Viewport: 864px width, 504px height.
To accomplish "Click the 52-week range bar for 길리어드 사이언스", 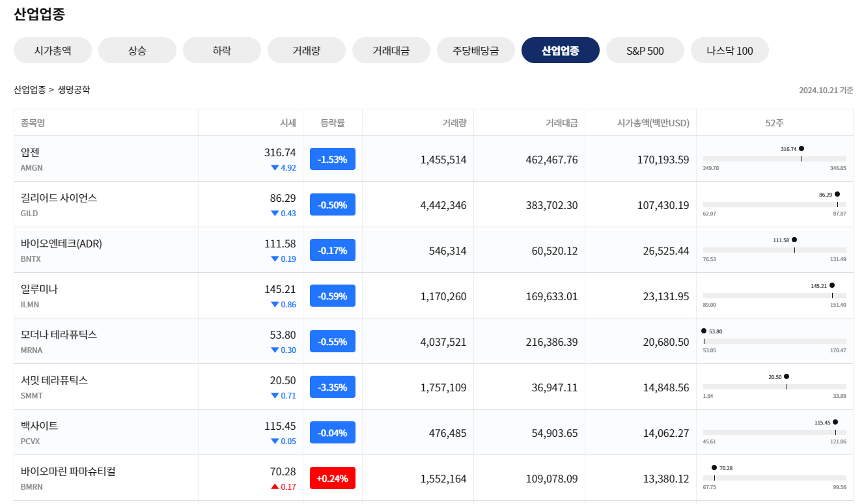I will tap(775, 204).
